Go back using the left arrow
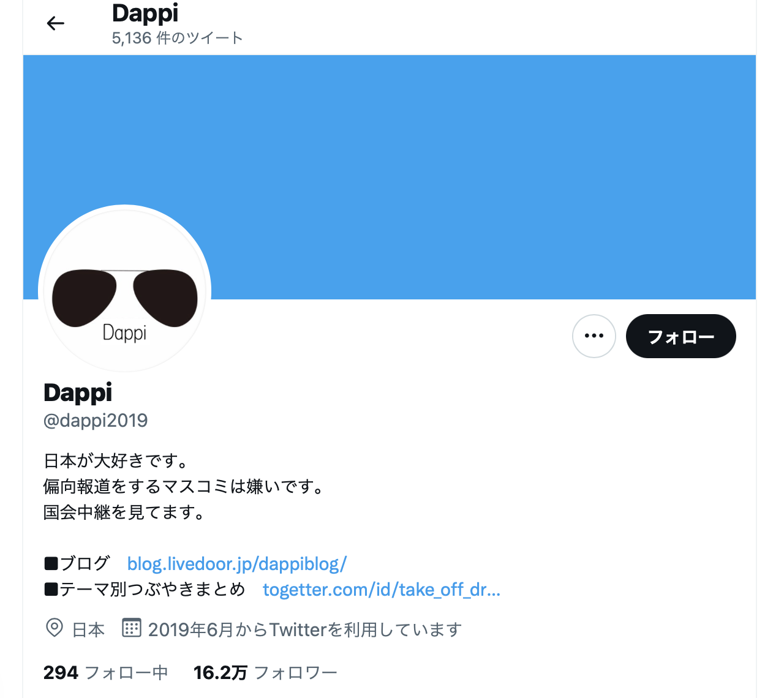Viewport: 784px width, 698px height. (55, 23)
